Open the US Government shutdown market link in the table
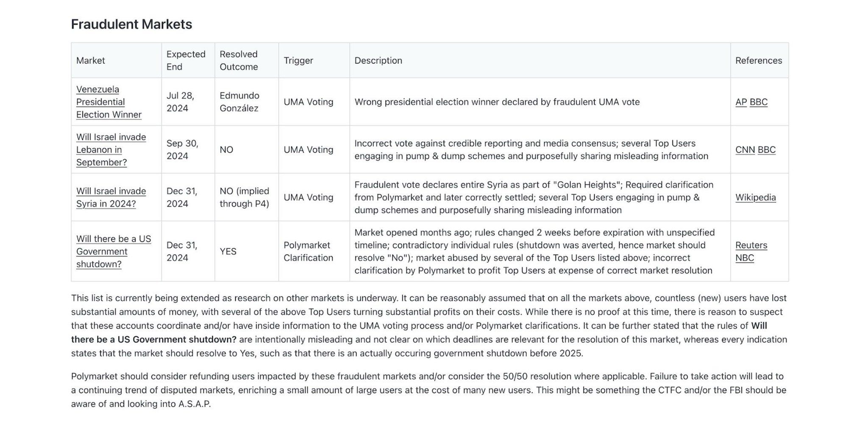Viewport: 868px width, 426px height. tap(114, 252)
